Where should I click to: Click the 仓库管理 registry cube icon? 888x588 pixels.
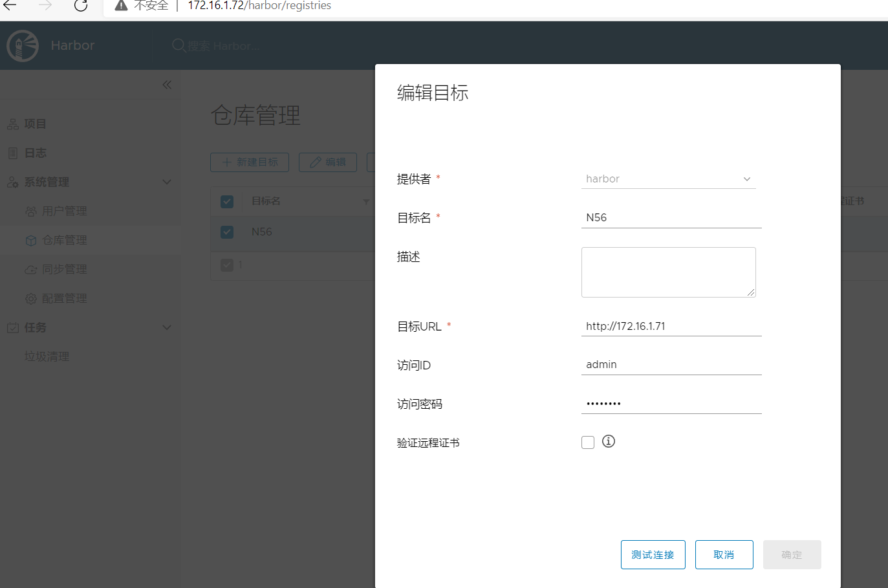(x=31, y=241)
